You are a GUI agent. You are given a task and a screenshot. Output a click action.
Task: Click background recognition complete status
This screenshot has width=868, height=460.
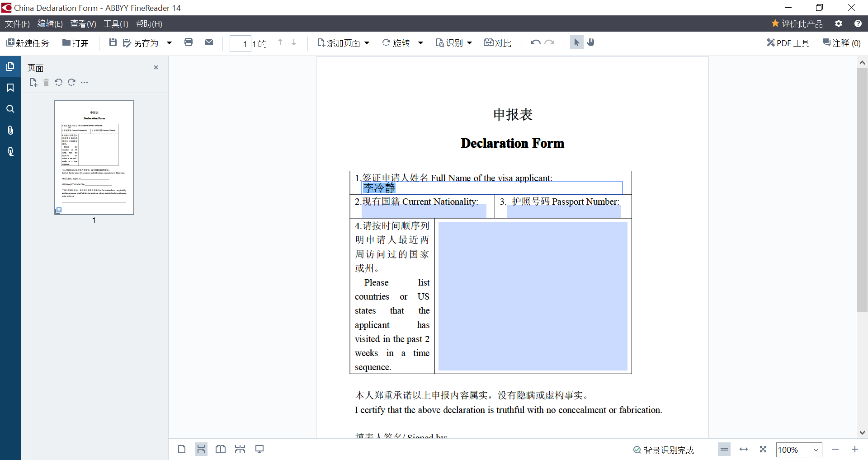coord(663,450)
